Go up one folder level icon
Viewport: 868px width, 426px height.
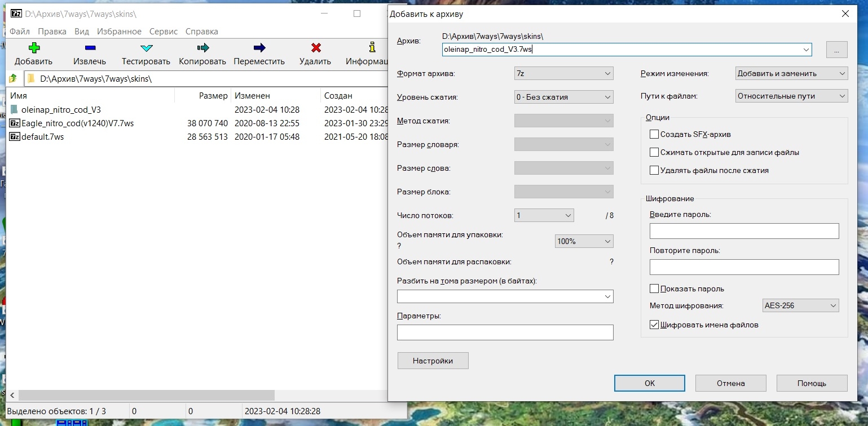point(13,79)
